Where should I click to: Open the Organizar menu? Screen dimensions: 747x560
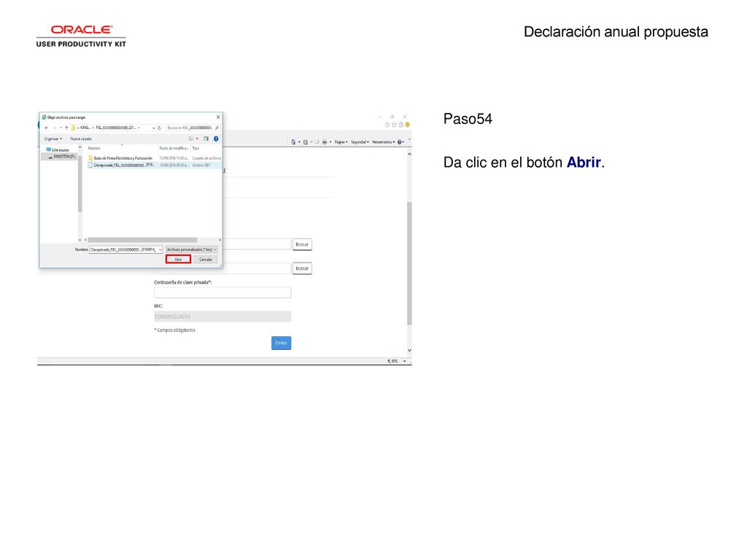pos(53,139)
